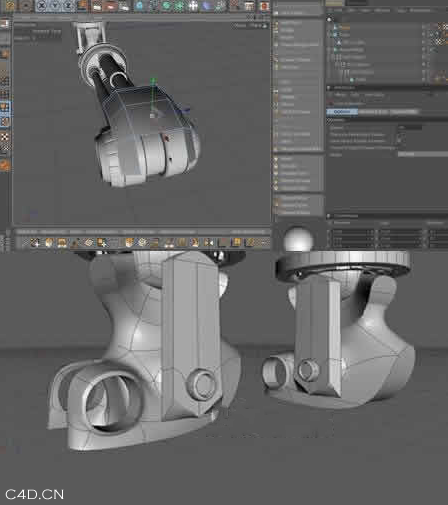
Task: Select the highlighted polygon mode icon in left sidebar
Action: (5, 107)
